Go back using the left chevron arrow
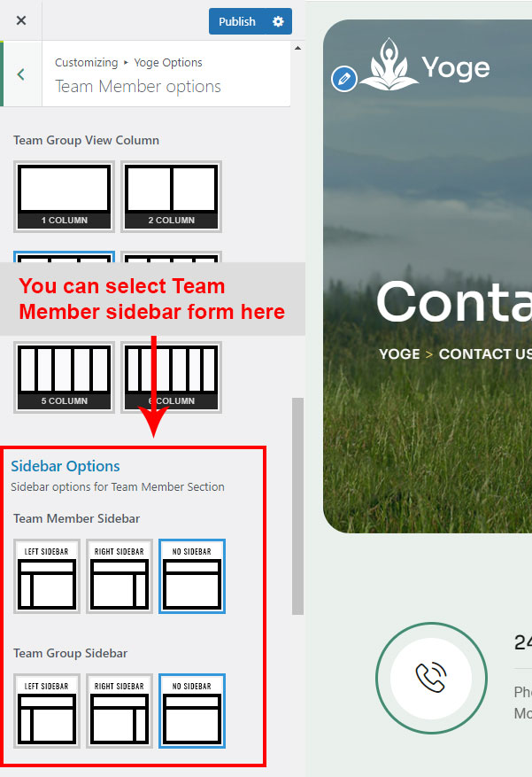The image size is (532, 777). tap(21, 74)
